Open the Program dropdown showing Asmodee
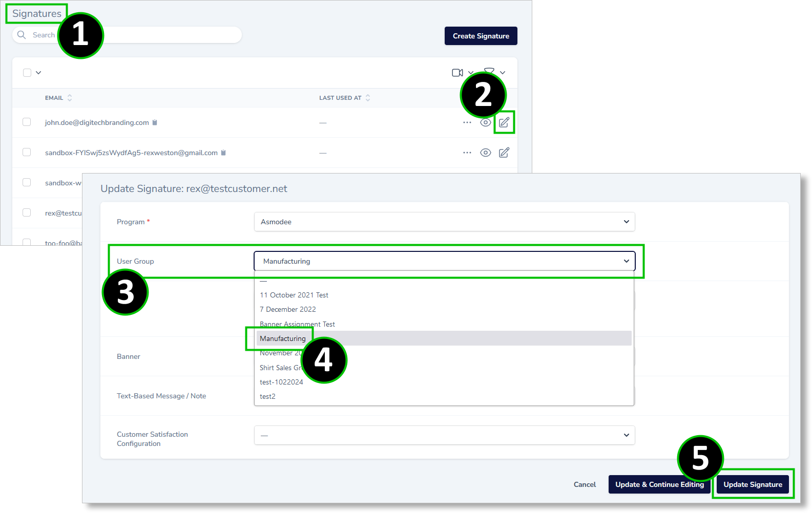This screenshot has height=513, width=812. coord(445,222)
